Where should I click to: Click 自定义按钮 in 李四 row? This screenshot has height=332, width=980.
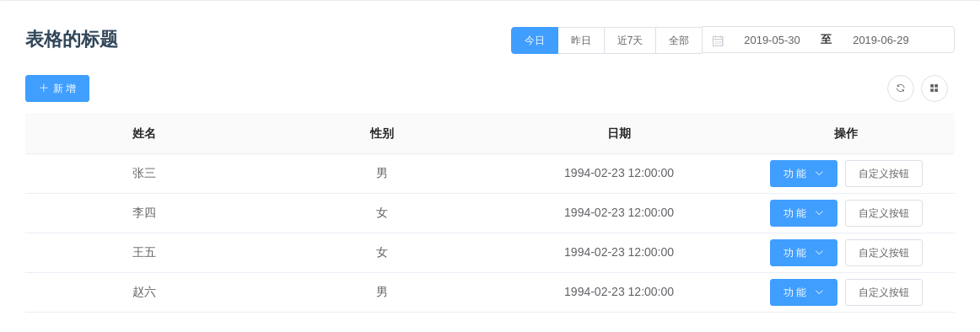click(884, 213)
